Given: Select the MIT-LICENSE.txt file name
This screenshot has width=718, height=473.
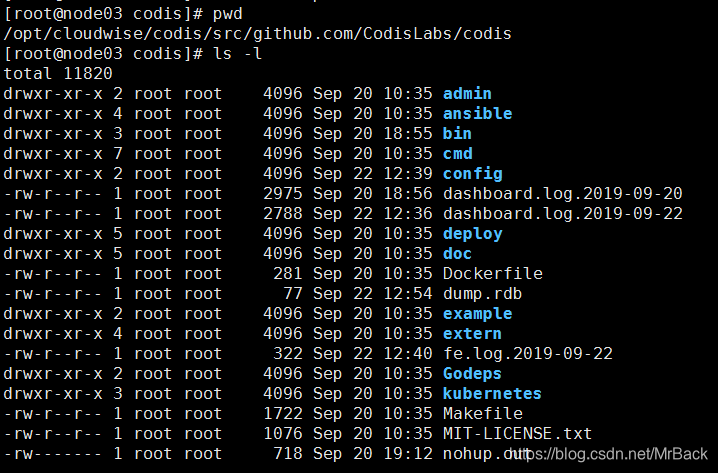Looking at the screenshot, I should pyautogui.click(x=517, y=434).
